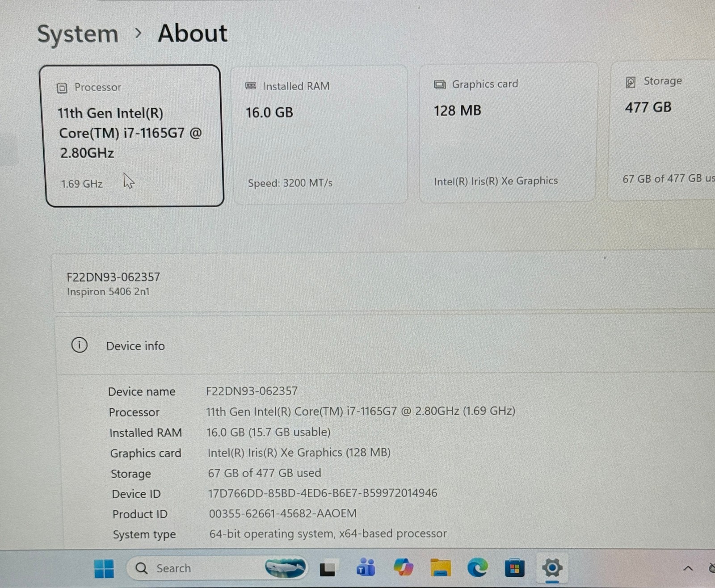Click the taskbar Search box
Image resolution: width=715 pixels, height=588 pixels.
coord(217,568)
